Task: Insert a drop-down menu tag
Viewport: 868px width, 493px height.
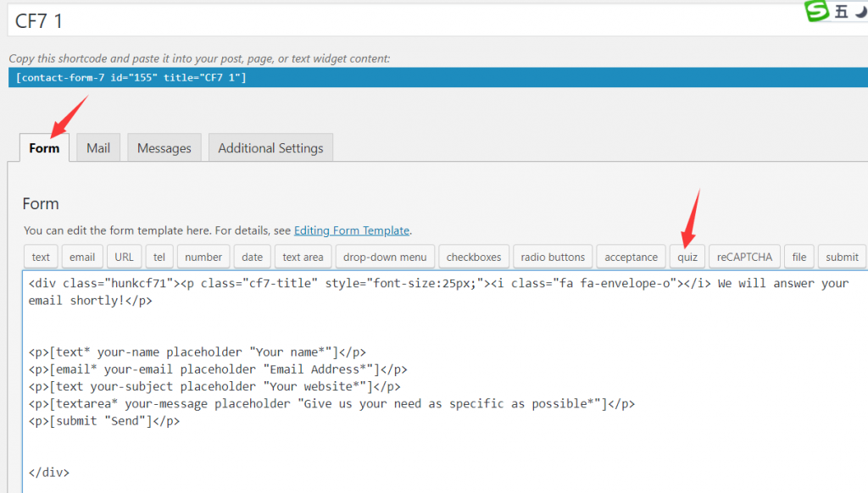Action: (385, 257)
